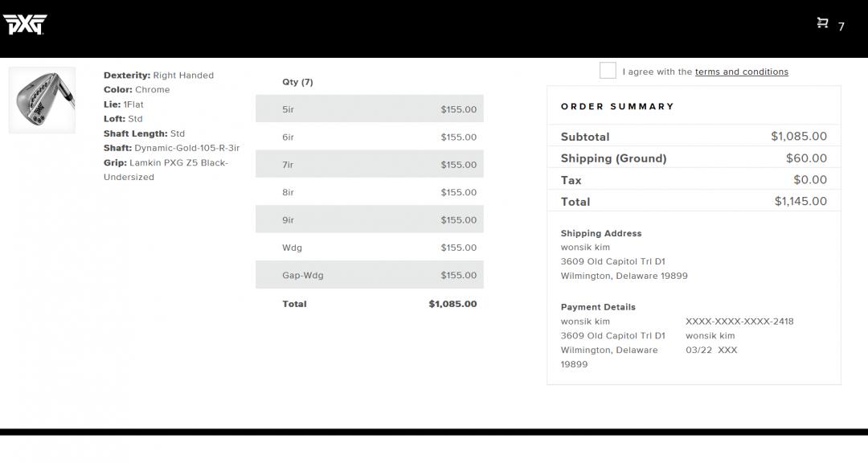Click the order Total $1,145.00
Viewport: 868px width, 463px height.
[x=800, y=201]
